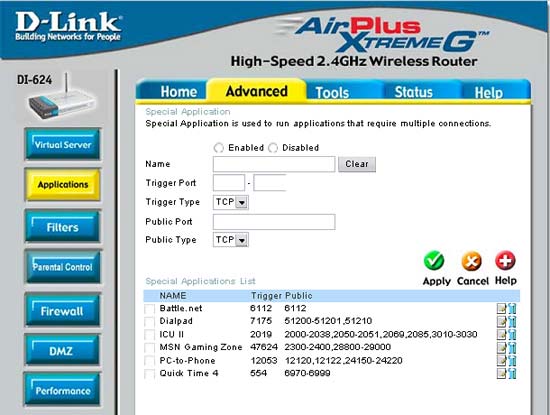This screenshot has height=415, width=550.
Task: Click the NAME column header
Action: pyautogui.click(x=173, y=296)
